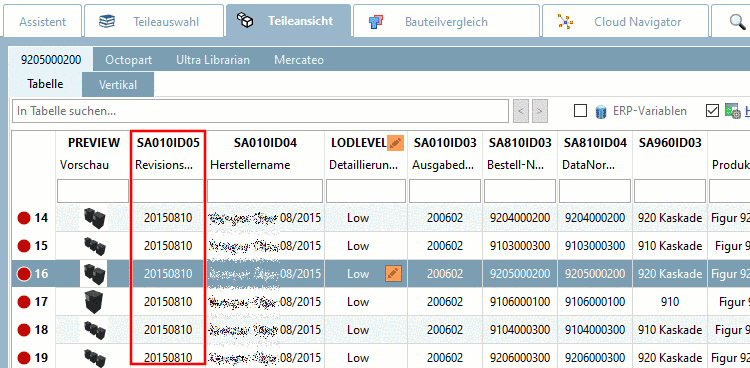This screenshot has height=368, width=750.
Task: Click the red status dot of row 17
Action: click(x=23, y=302)
